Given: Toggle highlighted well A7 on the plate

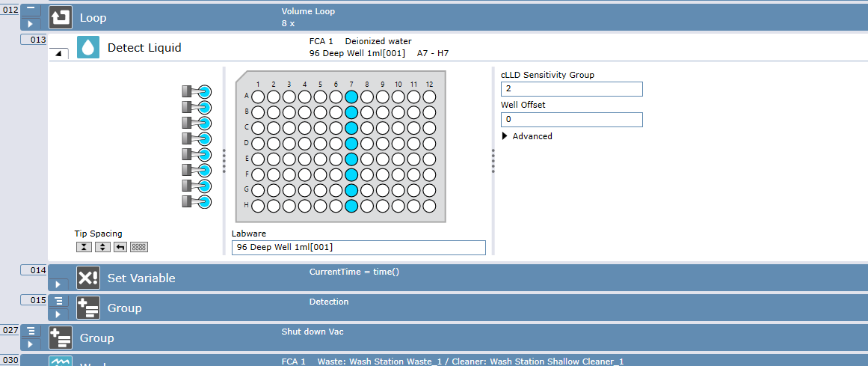Looking at the screenshot, I should click(351, 97).
